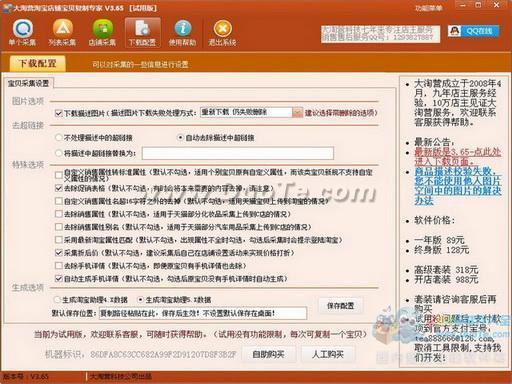512x384 pixels.
Task: Click the 人工购买 button
Action: (x=328, y=354)
